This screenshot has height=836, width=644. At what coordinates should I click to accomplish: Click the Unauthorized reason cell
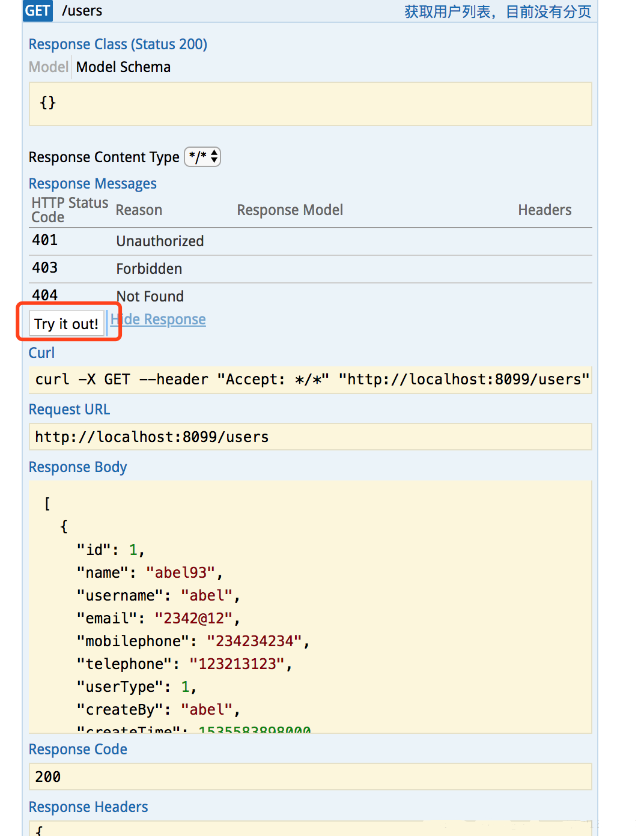click(160, 241)
